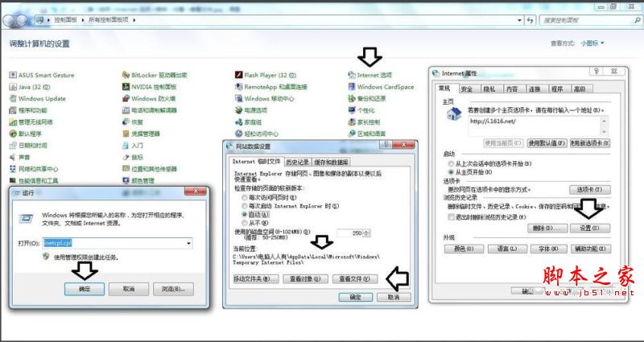Open the 小图标 view mode dropdown
The image size is (644, 342).
(592, 43)
